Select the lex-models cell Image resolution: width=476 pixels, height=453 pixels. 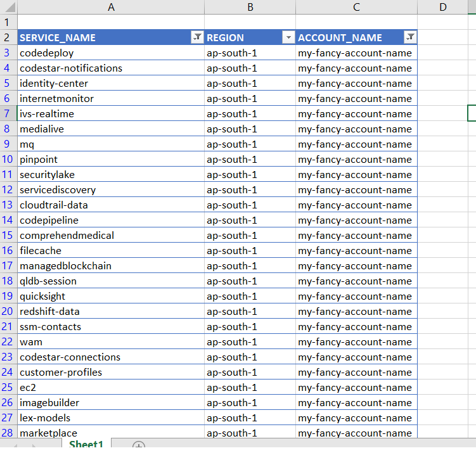tap(111, 418)
